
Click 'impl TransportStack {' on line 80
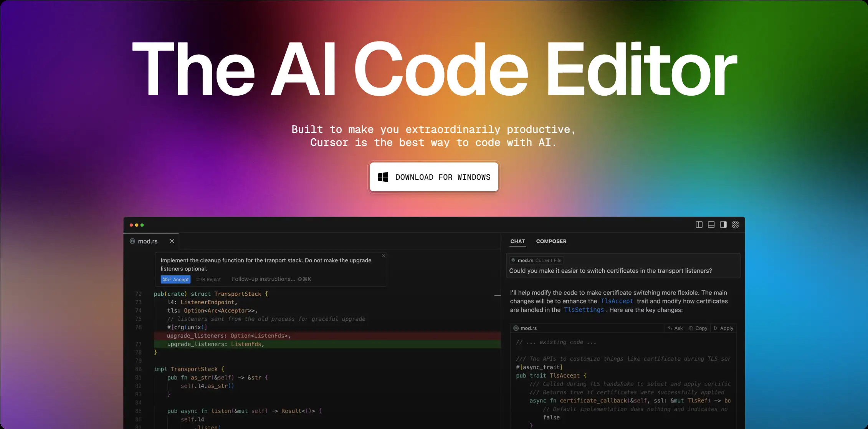pyautogui.click(x=189, y=369)
